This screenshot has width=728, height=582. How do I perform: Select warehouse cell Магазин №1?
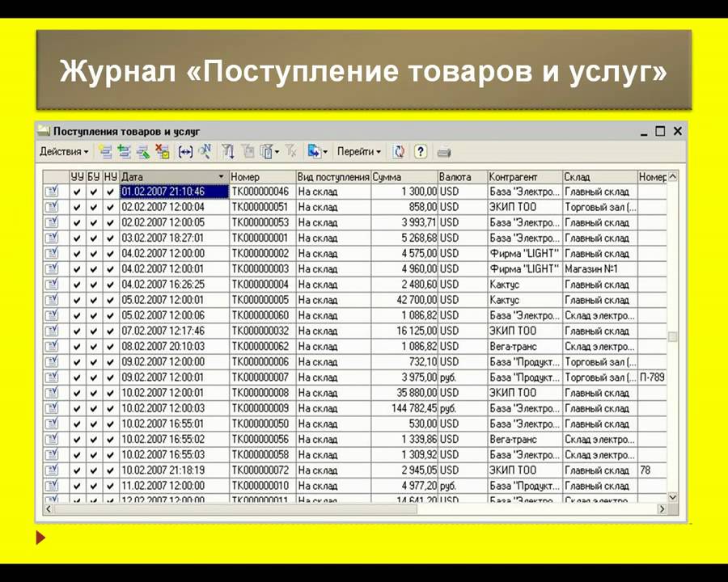click(x=600, y=268)
